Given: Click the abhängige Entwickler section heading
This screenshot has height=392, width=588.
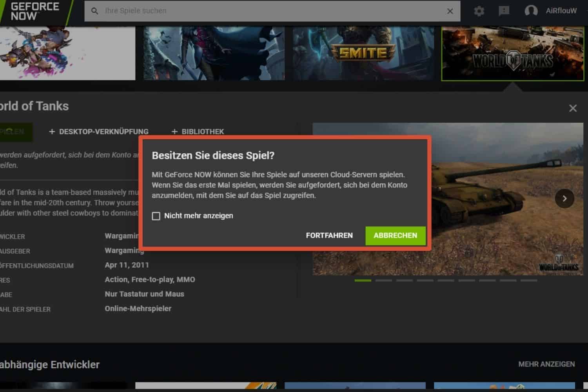Looking at the screenshot, I should [x=50, y=365].
